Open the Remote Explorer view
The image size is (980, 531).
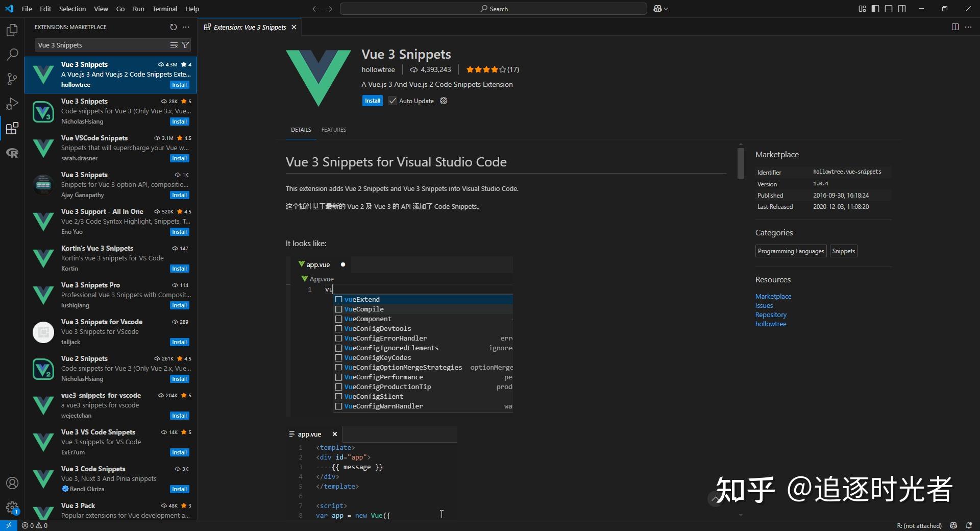(x=12, y=153)
